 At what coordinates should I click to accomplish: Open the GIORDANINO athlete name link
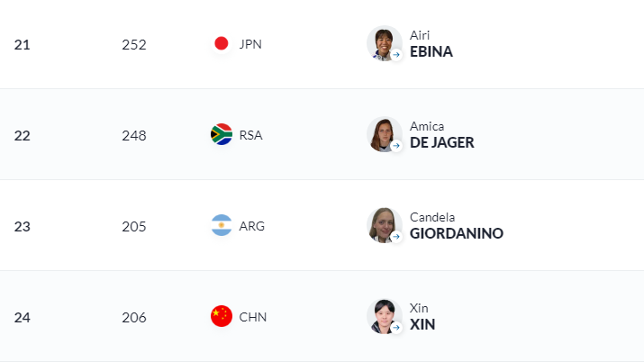[x=457, y=233]
